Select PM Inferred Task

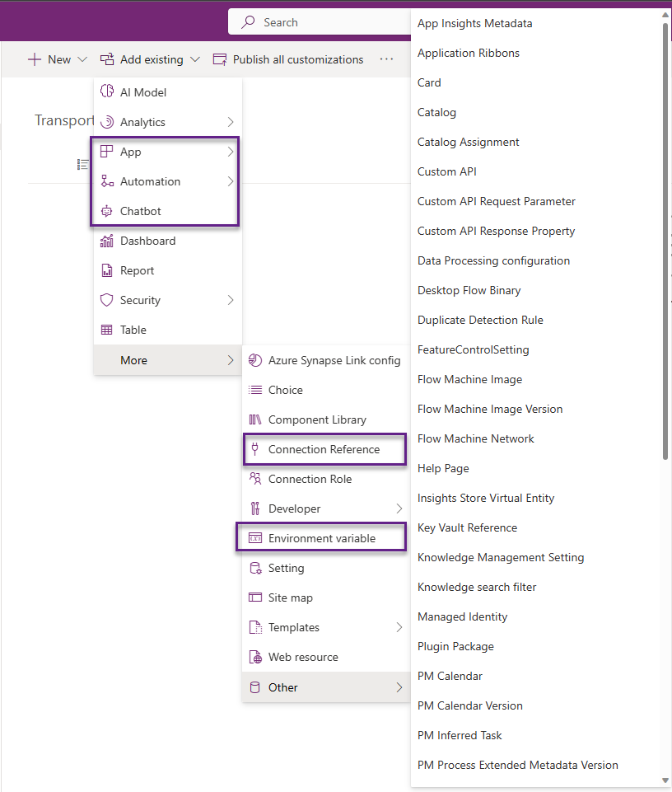click(x=536, y=735)
